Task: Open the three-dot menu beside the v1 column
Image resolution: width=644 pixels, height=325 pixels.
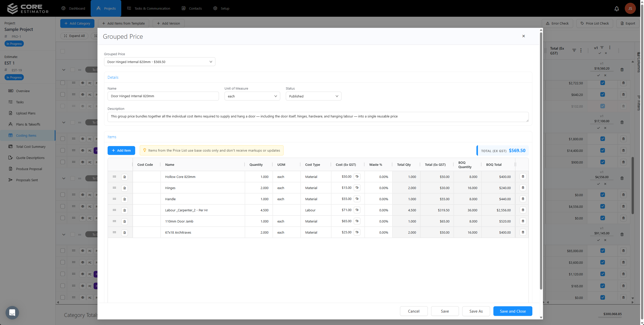Action: pyautogui.click(x=610, y=48)
